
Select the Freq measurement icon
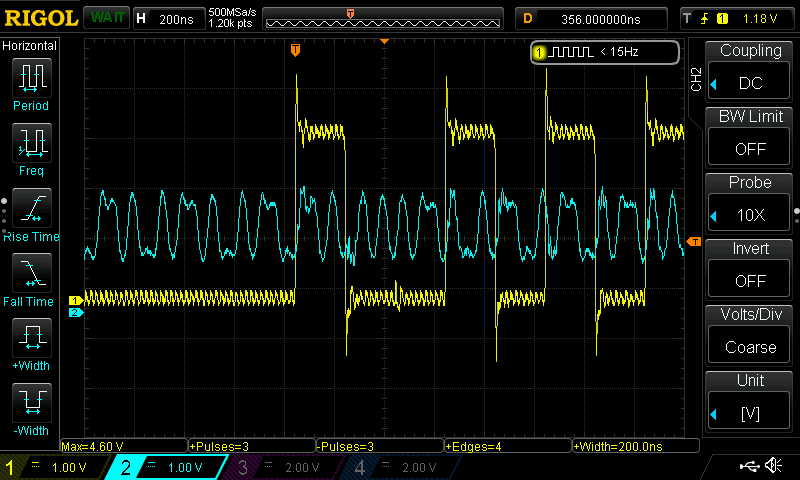click(x=32, y=142)
